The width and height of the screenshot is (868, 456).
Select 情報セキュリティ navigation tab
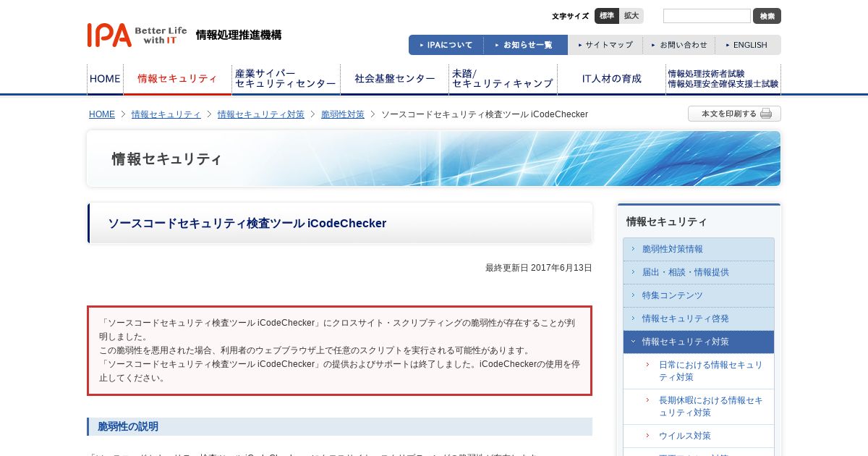pyautogui.click(x=177, y=79)
